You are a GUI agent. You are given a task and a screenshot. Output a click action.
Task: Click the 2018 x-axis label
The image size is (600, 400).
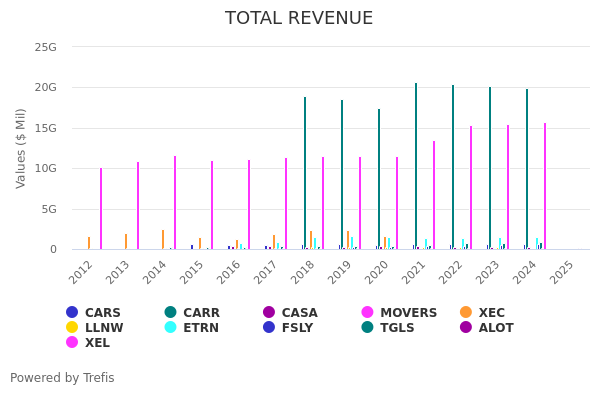(x=303, y=271)
